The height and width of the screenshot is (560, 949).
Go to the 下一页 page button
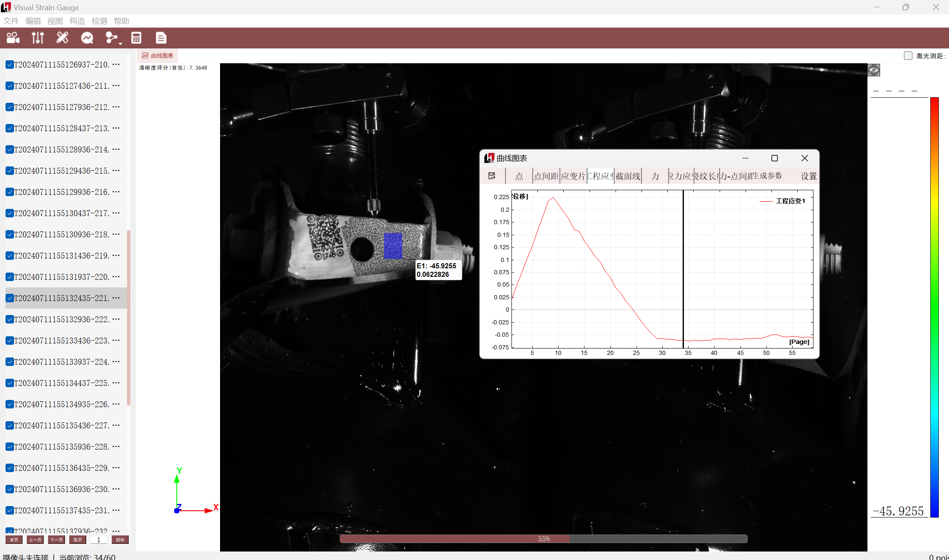pyautogui.click(x=56, y=540)
